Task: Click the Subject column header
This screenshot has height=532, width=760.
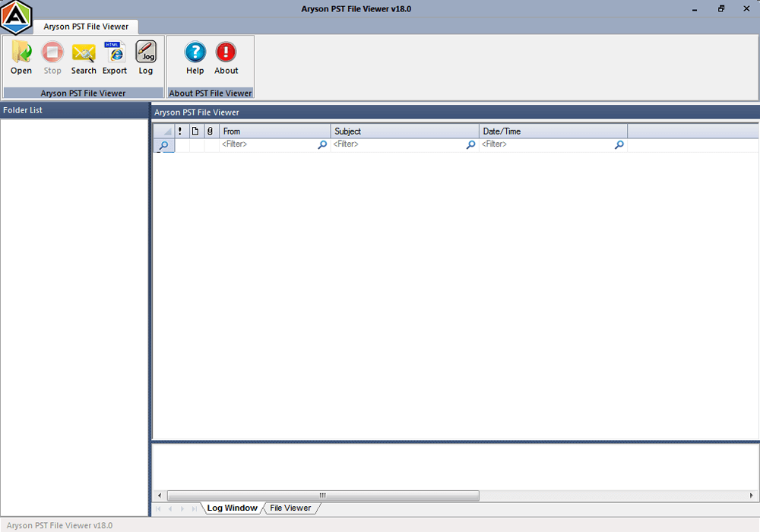Action: (x=405, y=131)
